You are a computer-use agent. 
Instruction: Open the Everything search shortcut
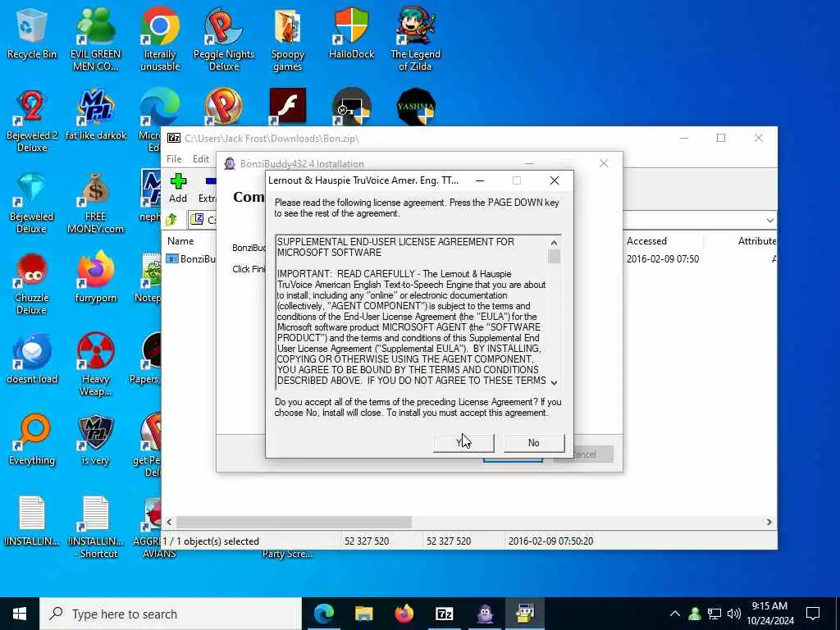[x=32, y=440]
